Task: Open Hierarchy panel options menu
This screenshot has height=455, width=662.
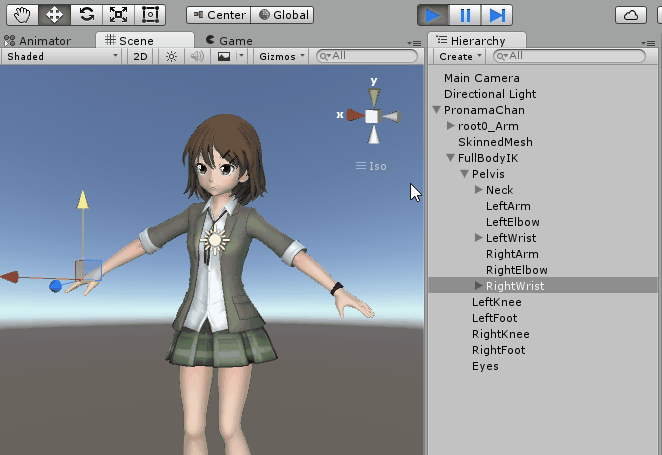Action: coord(648,43)
